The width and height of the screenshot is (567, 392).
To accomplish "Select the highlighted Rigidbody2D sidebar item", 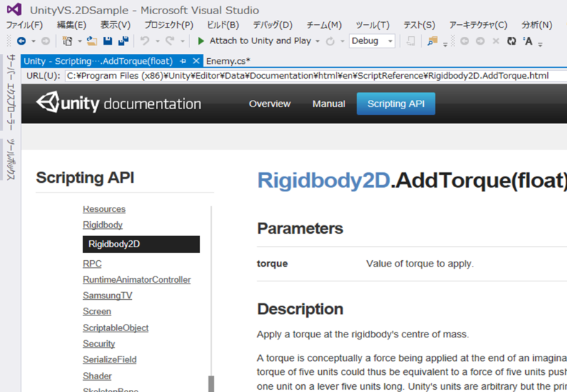I will [x=141, y=244].
